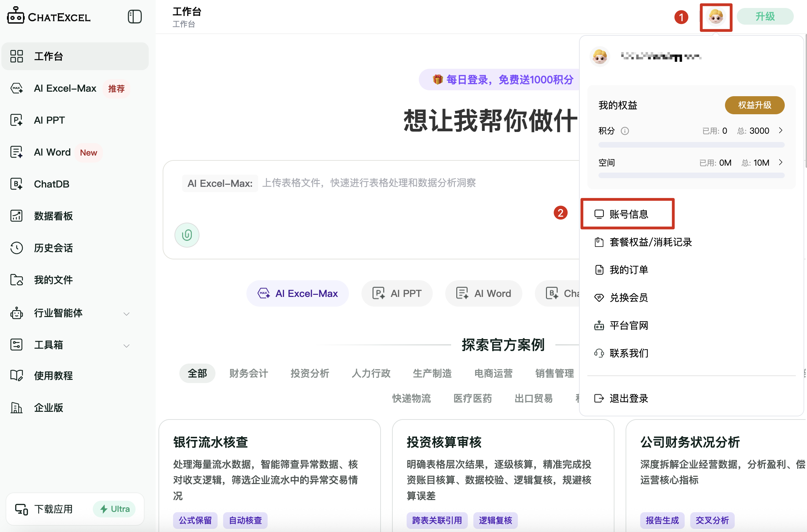Click the 平台官网 robot icon

[x=599, y=325]
